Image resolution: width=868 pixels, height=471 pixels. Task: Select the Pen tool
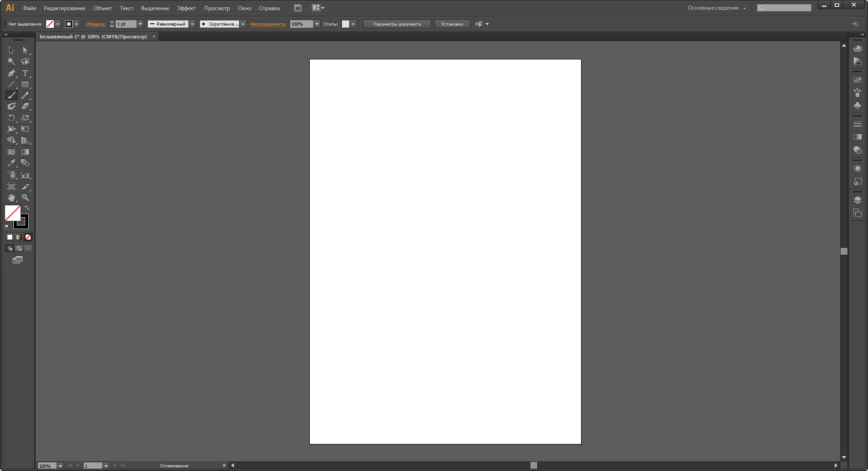coord(11,73)
